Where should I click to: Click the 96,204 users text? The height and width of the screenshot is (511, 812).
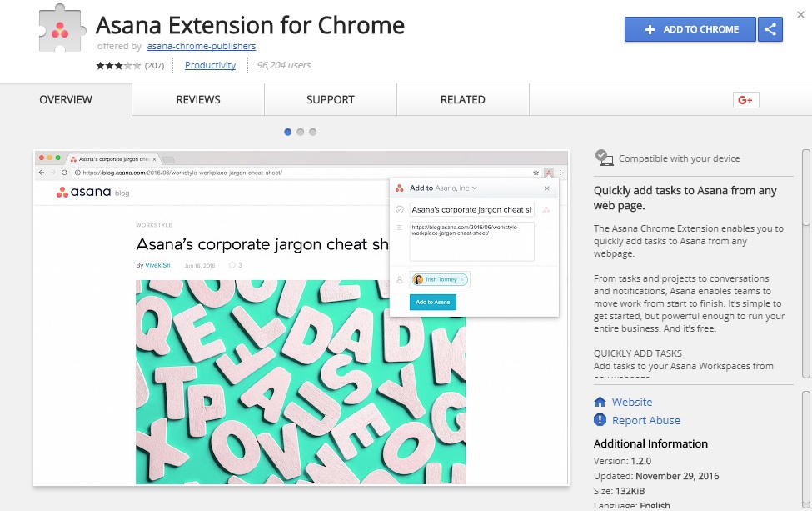tap(284, 65)
